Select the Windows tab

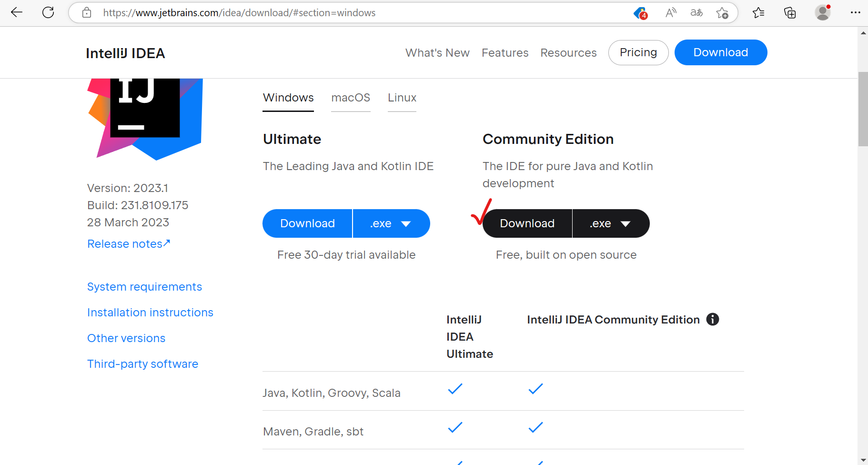tap(288, 98)
